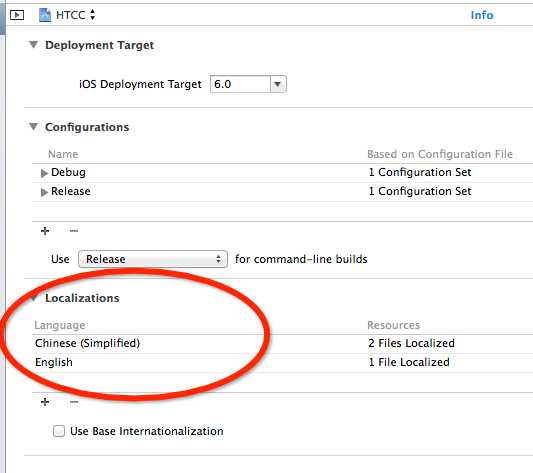This screenshot has height=473, width=533.
Task: Collapse the Configurations section triangle
Action: [33, 126]
